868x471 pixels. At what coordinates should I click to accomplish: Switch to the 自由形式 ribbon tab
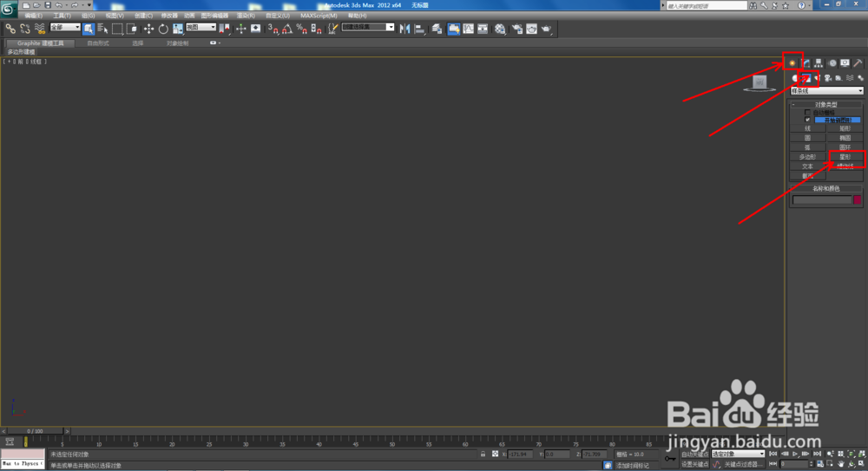point(98,43)
